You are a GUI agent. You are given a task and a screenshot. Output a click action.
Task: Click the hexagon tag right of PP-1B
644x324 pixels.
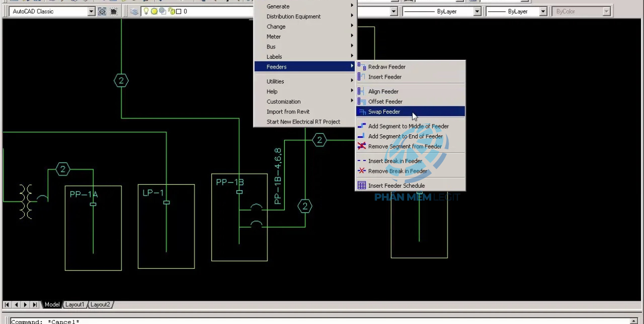click(305, 206)
